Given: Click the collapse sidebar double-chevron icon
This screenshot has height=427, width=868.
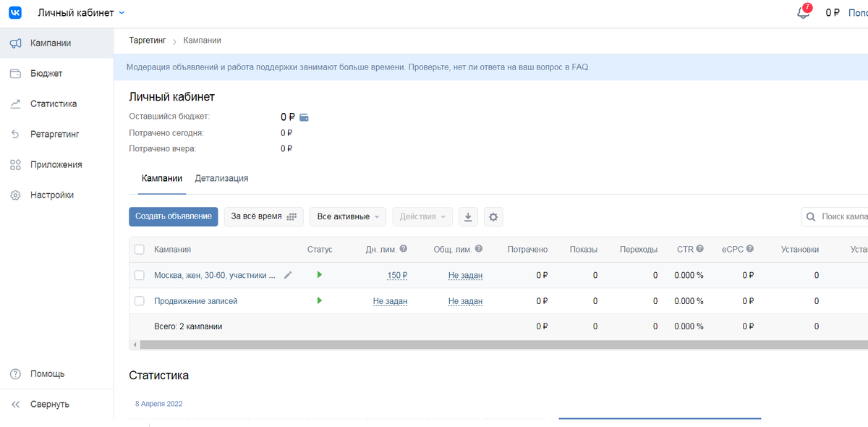Looking at the screenshot, I should pyautogui.click(x=15, y=405).
